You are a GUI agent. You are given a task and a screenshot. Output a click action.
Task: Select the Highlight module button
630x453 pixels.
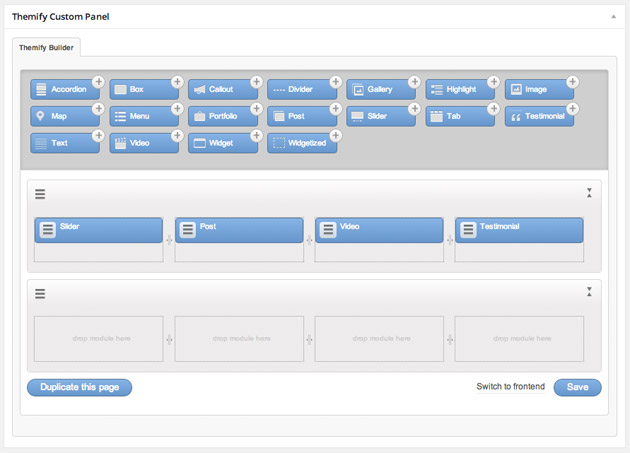(x=460, y=89)
